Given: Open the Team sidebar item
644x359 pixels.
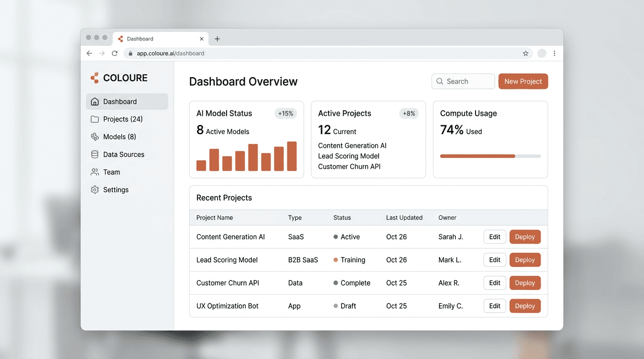Looking at the screenshot, I should 127,172.
